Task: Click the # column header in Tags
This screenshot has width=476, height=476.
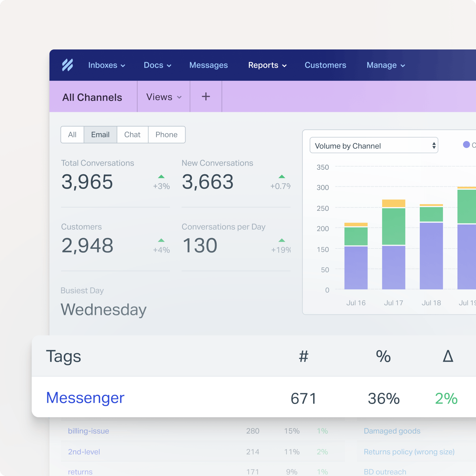Action: pyautogui.click(x=304, y=356)
